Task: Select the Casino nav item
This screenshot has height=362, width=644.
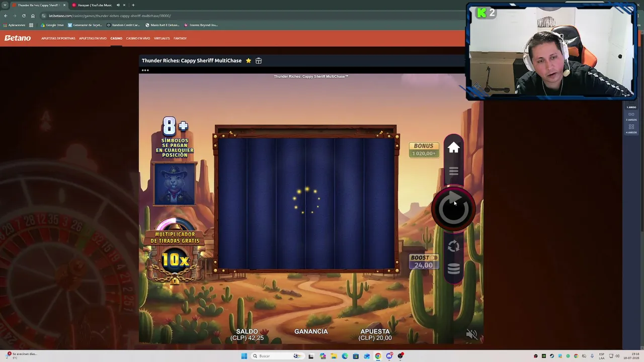Action: coord(116,38)
